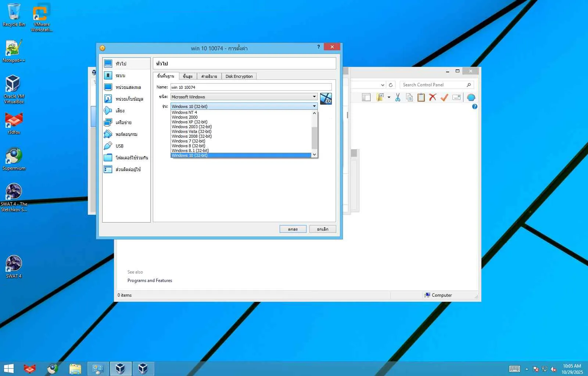The image size is (588, 376).
Task: Click the help question mark in settings title bar
Action: click(x=319, y=47)
